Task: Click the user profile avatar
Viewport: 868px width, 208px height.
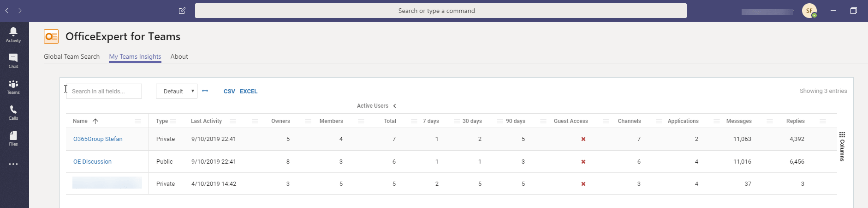Action: pos(809,11)
